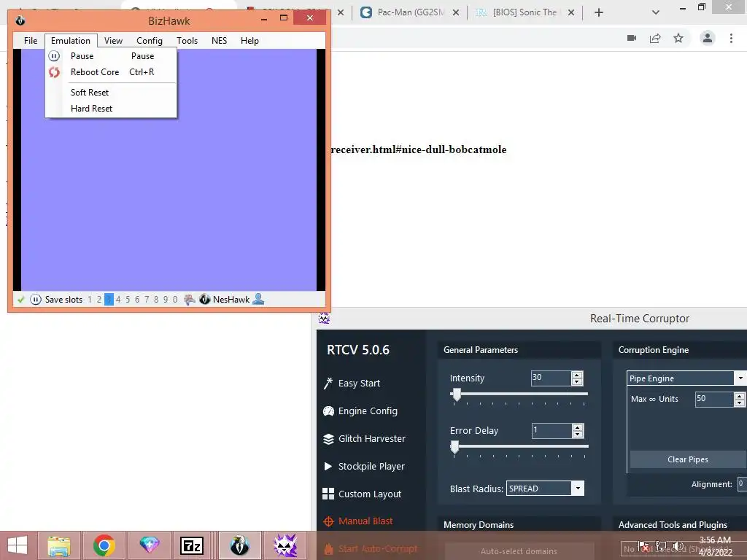Click the browser camera icon in toolbar
This screenshot has height=560, width=747.
coord(632,38)
